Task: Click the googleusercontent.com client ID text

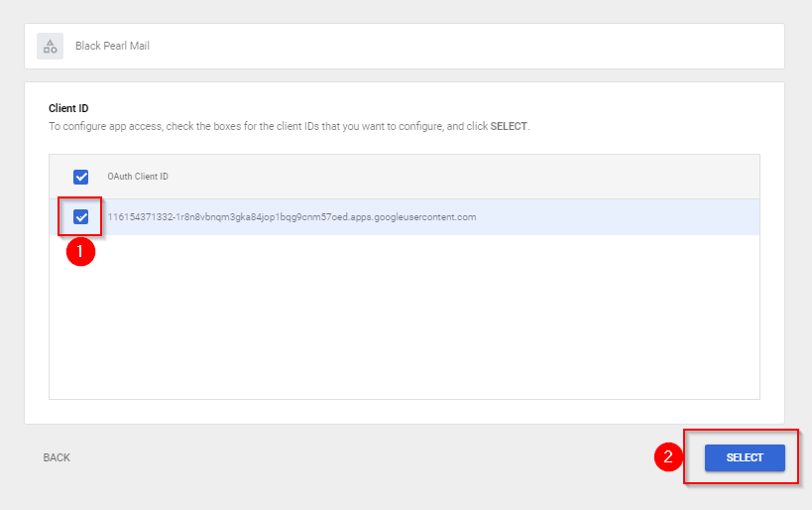Action: click(x=291, y=217)
